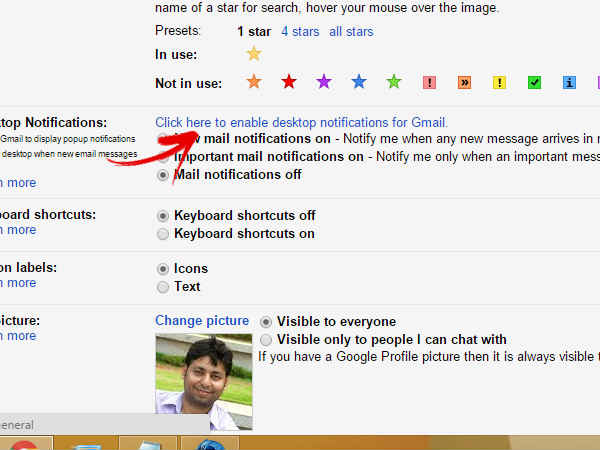
Task: Enable Keyboard shortcuts on
Action: [164, 234]
